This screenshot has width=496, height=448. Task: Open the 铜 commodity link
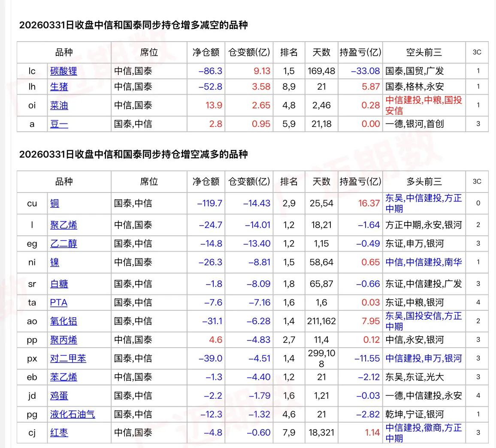coord(54,203)
